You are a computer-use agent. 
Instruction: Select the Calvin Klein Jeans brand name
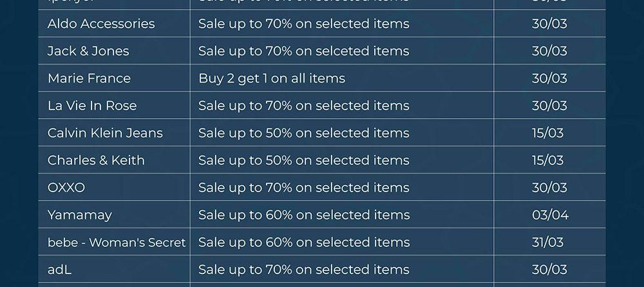click(105, 133)
